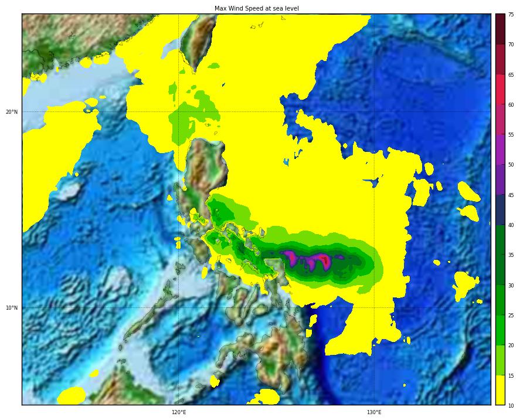The height and width of the screenshot is (420, 520).
Task: Select the dark maroon 70-75 colorbar segment
Action: pos(499,29)
